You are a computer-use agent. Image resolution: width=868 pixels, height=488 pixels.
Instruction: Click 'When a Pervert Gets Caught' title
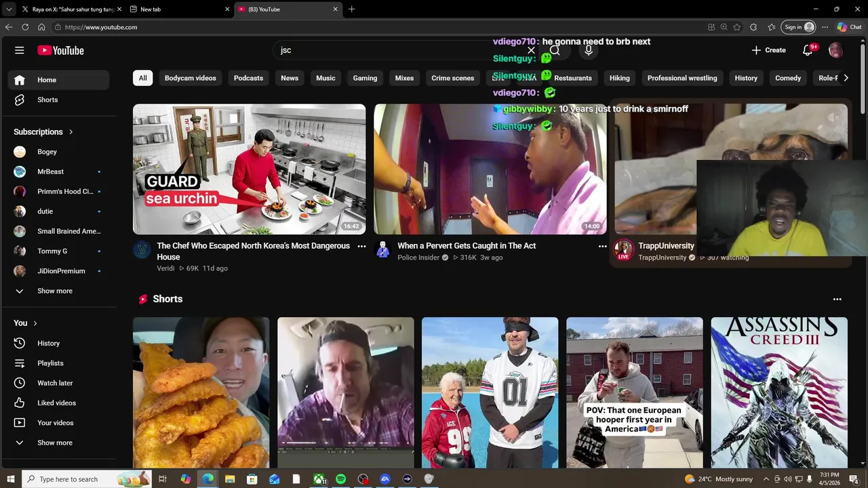tap(467, 246)
